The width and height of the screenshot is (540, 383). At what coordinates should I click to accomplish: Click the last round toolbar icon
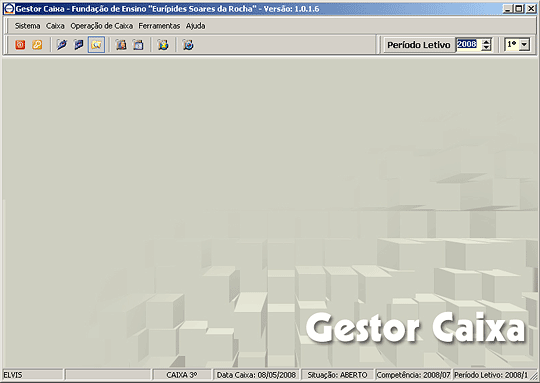188,45
